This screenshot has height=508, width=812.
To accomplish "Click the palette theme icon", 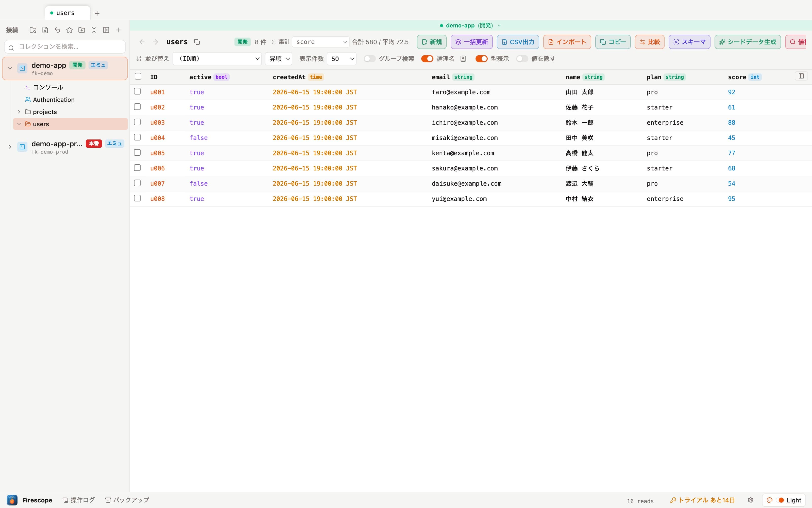I will (x=770, y=500).
